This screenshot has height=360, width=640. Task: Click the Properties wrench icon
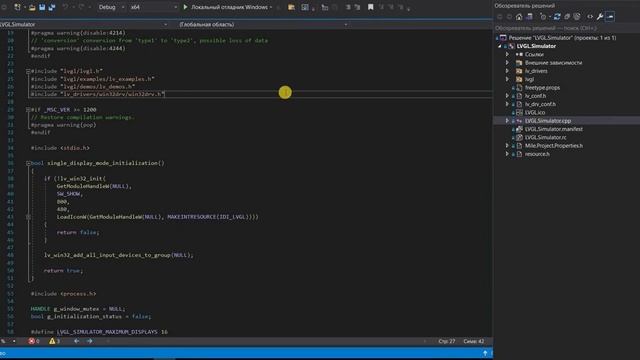[x=600, y=17]
